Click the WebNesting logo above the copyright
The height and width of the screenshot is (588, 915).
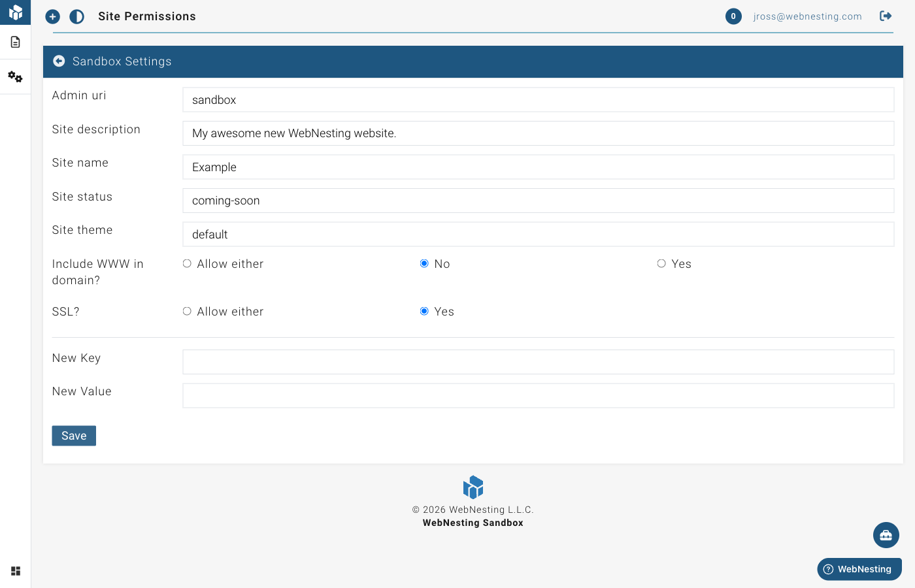(473, 487)
